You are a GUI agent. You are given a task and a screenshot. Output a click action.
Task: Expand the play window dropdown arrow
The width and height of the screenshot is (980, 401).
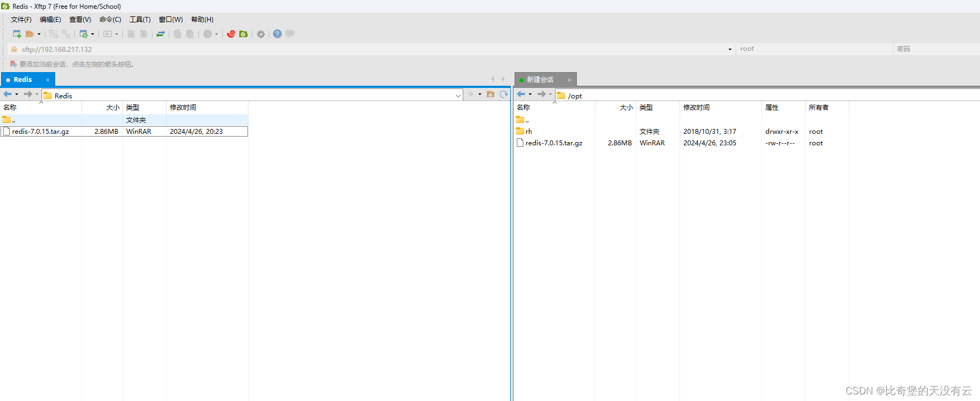pyautogui.click(x=116, y=34)
